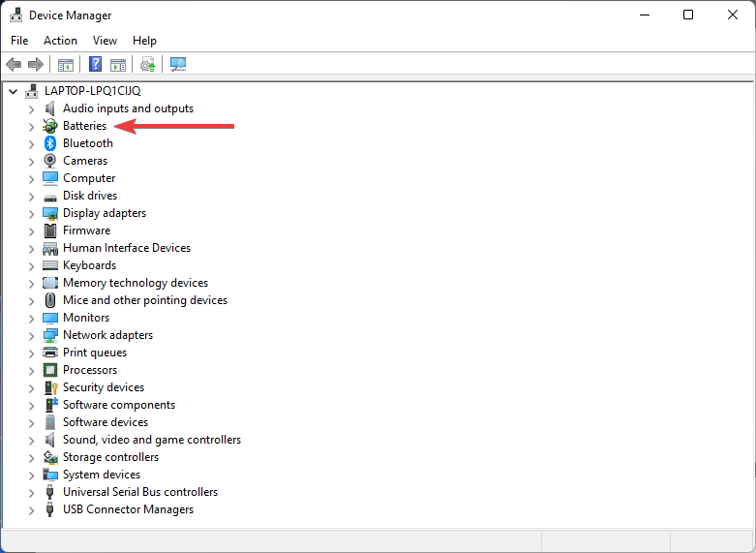Minimize the Device Manager window
The height and width of the screenshot is (553, 756).
[x=645, y=15]
